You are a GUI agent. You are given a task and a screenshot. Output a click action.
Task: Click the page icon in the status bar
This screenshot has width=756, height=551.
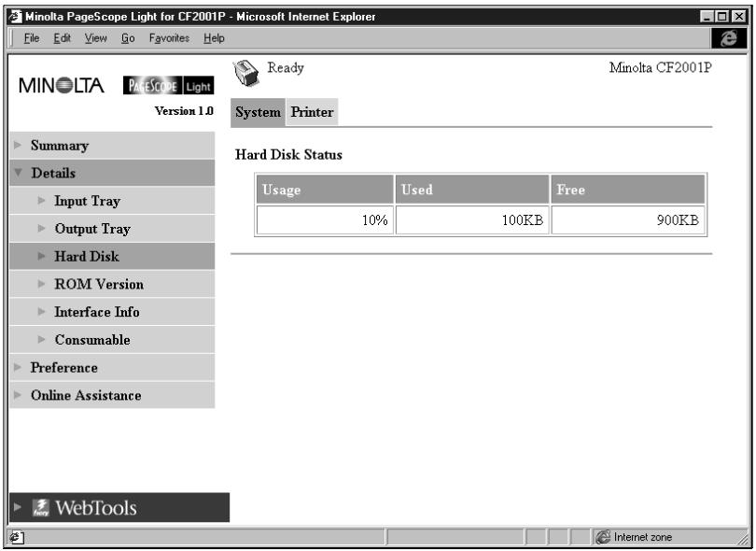coord(17,537)
